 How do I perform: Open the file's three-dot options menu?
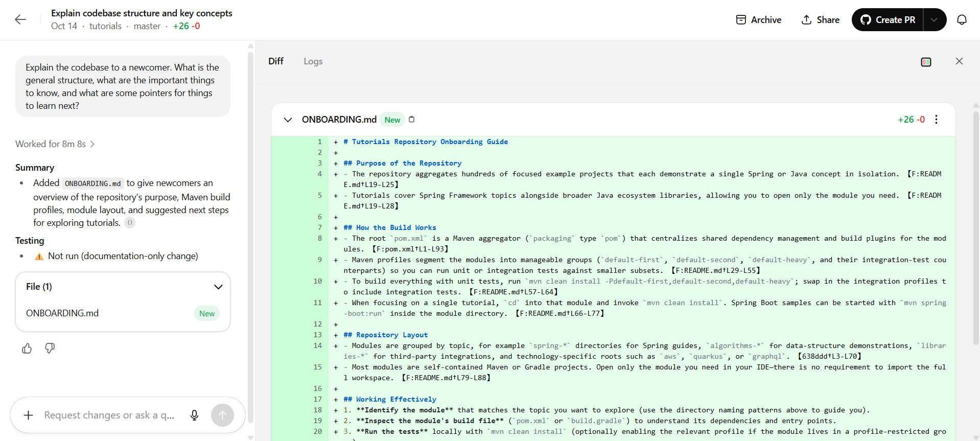pos(936,120)
